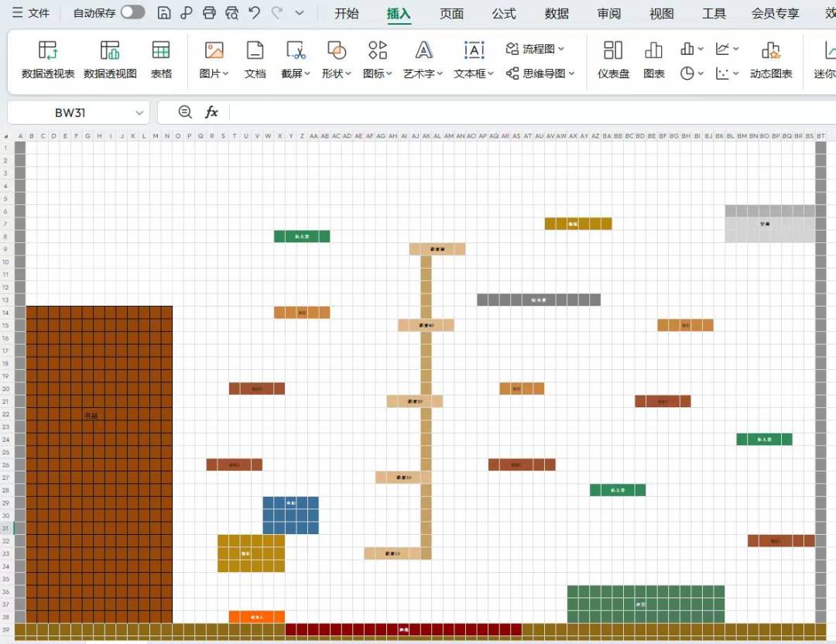Insert a pie chart from the ribbon
Viewport: 836px width, 644px height.
click(687, 73)
